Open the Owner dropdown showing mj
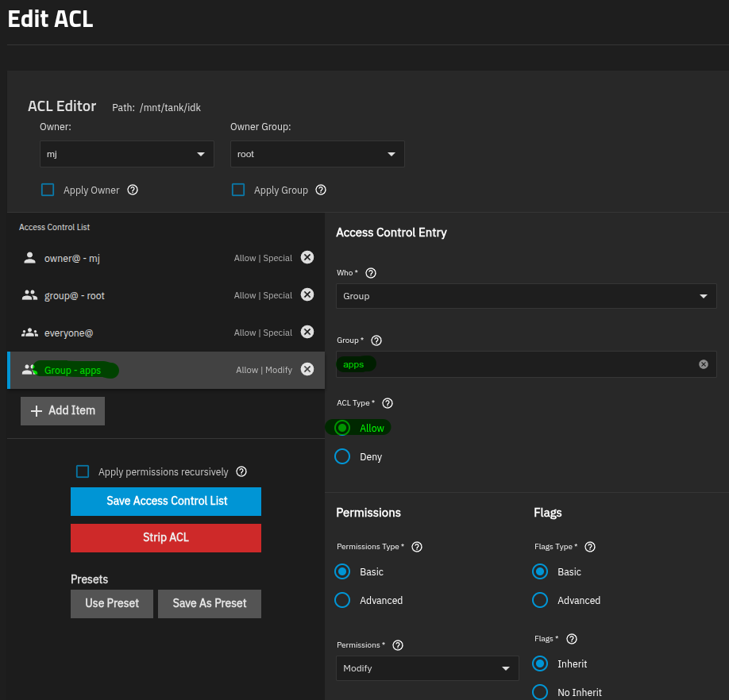Image resolution: width=729 pixels, height=700 pixels. [x=126, y=154]
